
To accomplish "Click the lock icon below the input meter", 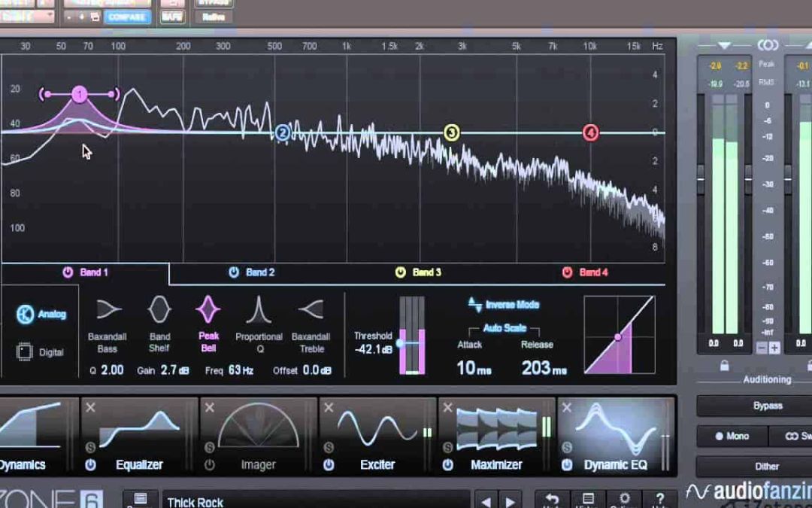I will click(x=724, y=366).
